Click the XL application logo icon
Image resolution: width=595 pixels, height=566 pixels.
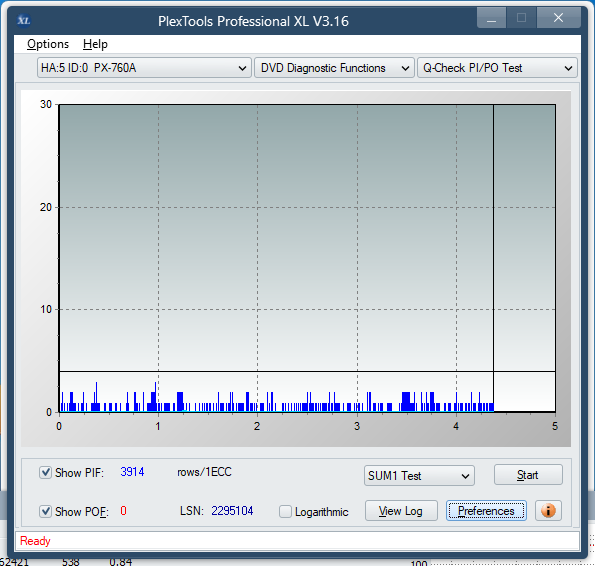tap(24, 20)
